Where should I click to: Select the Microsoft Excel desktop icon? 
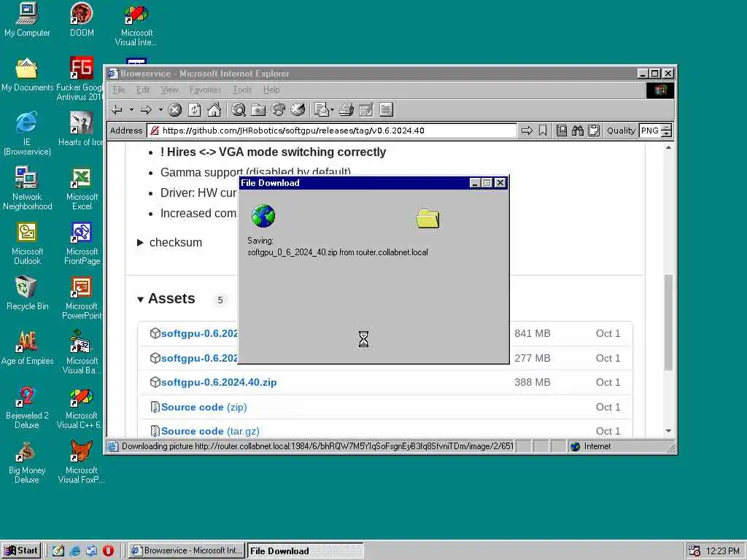click(82, 189)
